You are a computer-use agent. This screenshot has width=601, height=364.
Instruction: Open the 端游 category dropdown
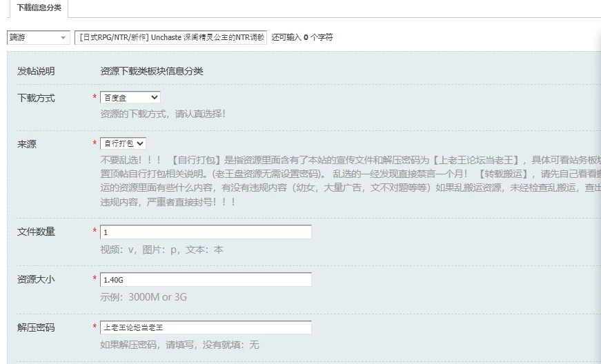(39, 37)
